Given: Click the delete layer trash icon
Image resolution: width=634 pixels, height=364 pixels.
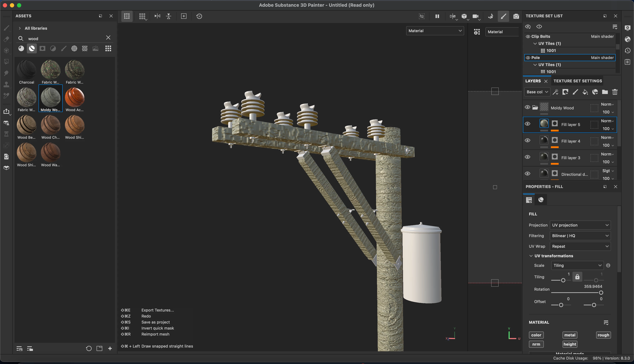Looking at the screenshot, I should tap(615, 92).
